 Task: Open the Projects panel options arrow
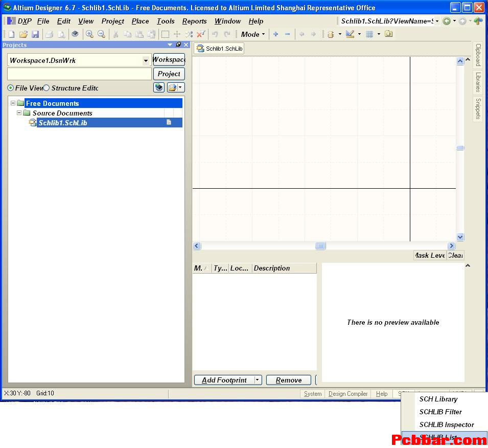click(170, 45)
